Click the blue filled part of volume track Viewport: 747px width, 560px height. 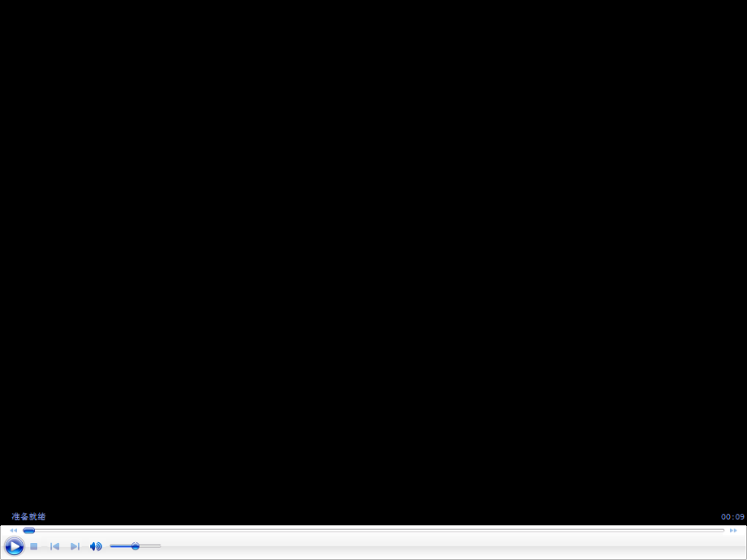tap(122, 546)
